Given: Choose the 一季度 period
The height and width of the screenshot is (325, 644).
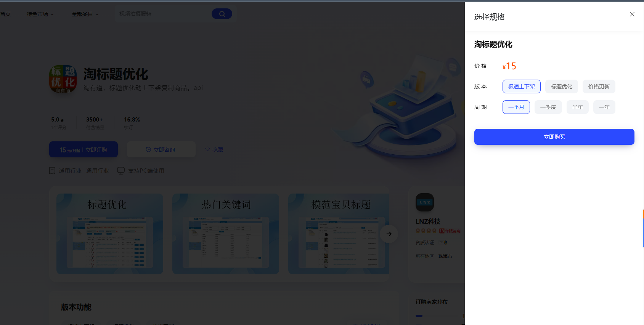Looking at the screenshot, I should click(548, 107).
